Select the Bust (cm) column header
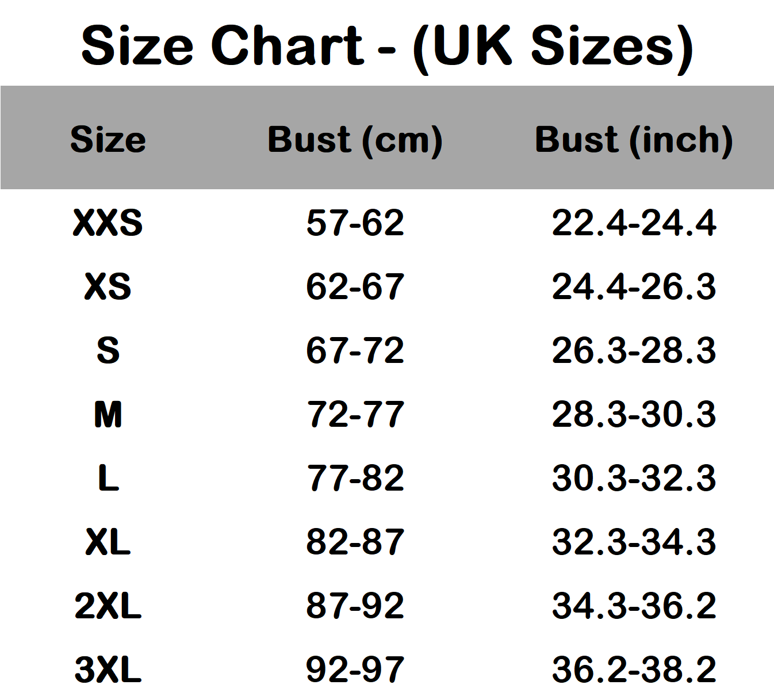The height and width of the screenshot is (700, 774). (355, 139)
